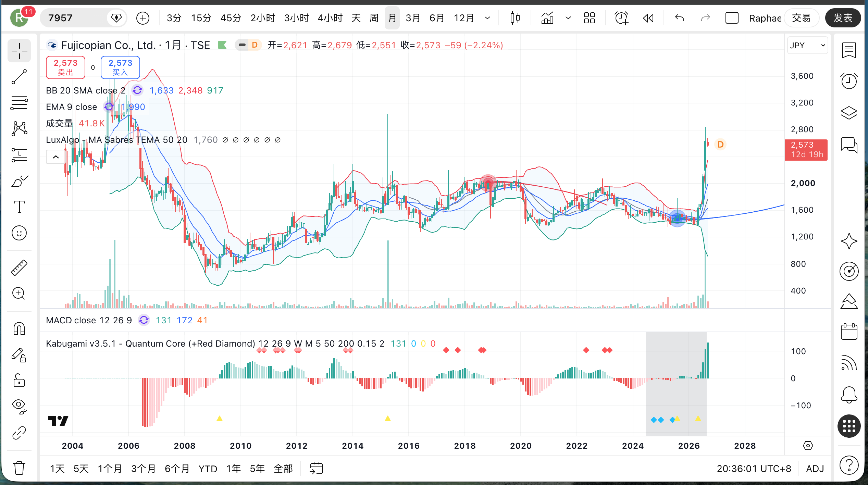Select the text annotation tool

click(19, 207)
